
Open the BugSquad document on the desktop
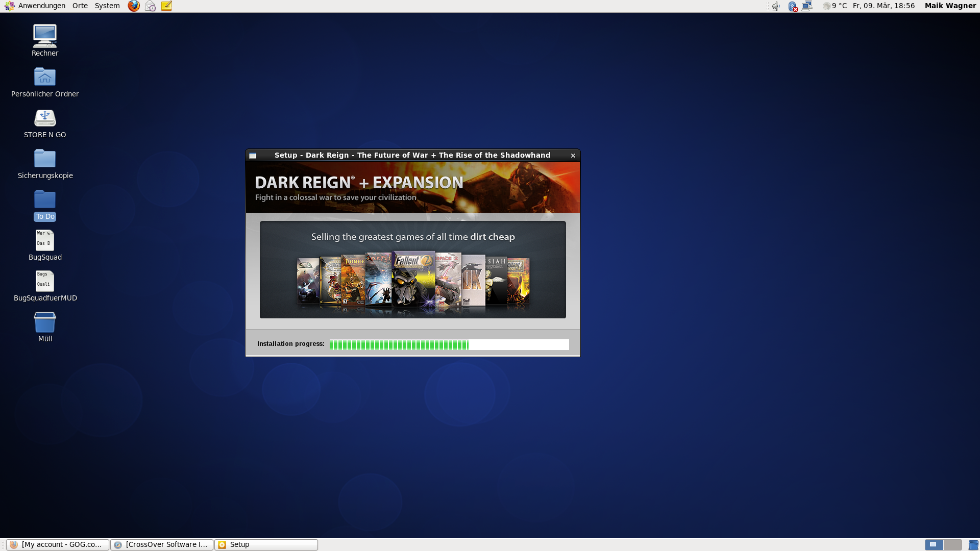pyautogui.click(x=45, y=240)
